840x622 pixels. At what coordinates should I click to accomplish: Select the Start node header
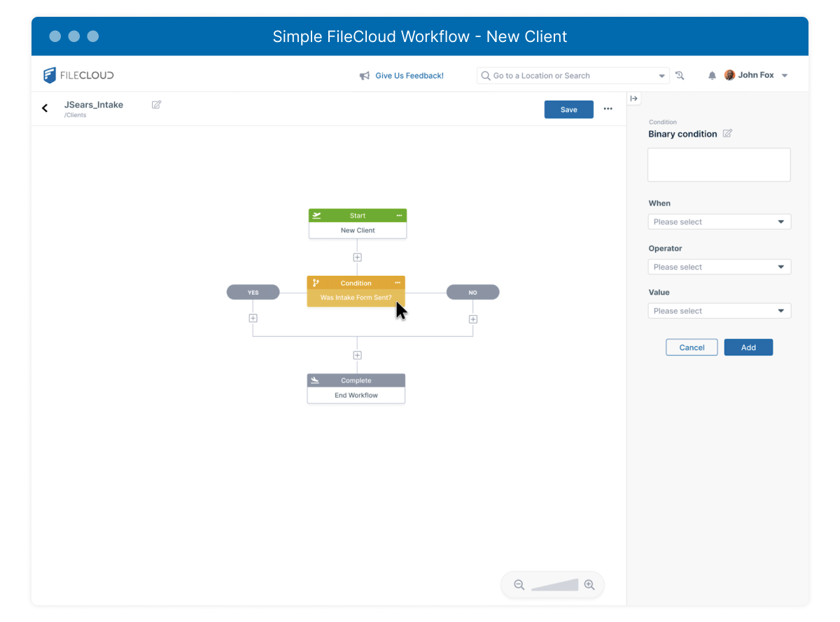pyautogui.click(x=358, y=216)
